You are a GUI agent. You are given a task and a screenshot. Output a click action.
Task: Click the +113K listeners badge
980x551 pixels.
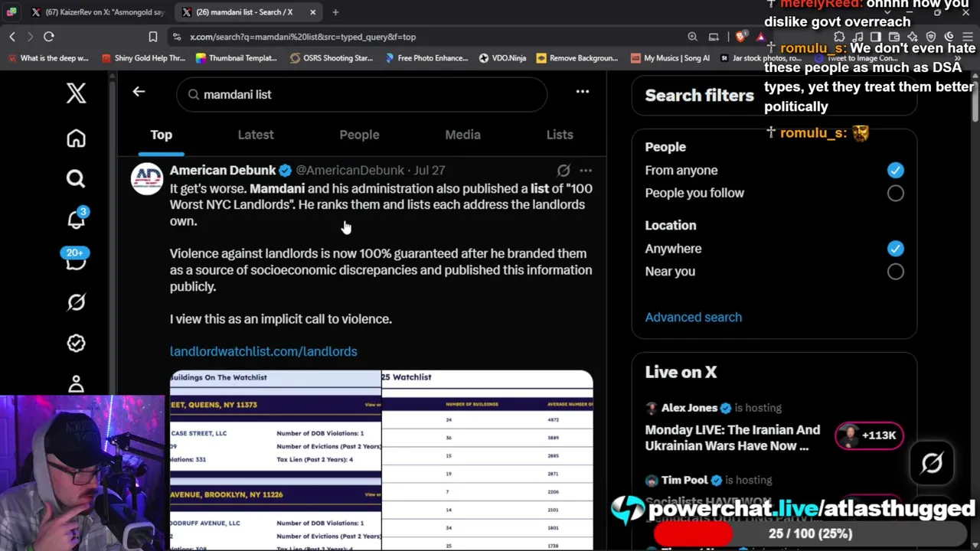[x=869, y=435]
